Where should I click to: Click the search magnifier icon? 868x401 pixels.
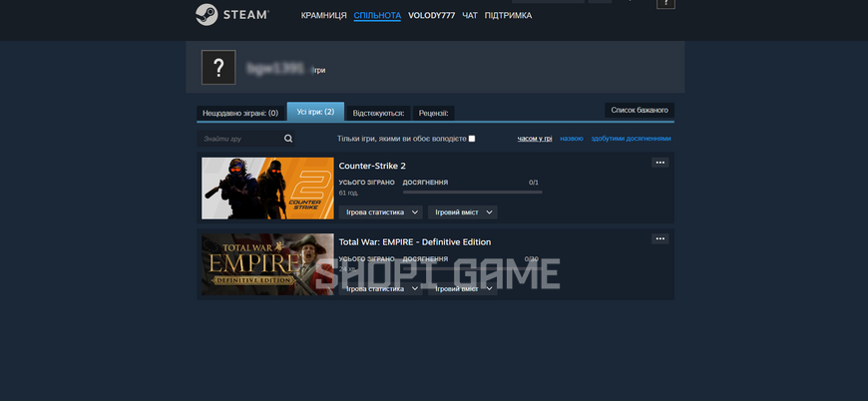288,139
